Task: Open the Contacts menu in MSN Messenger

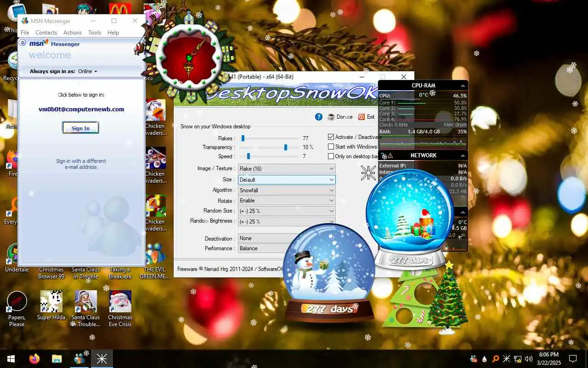Action: pyautogui.click(x=46, y=33)
